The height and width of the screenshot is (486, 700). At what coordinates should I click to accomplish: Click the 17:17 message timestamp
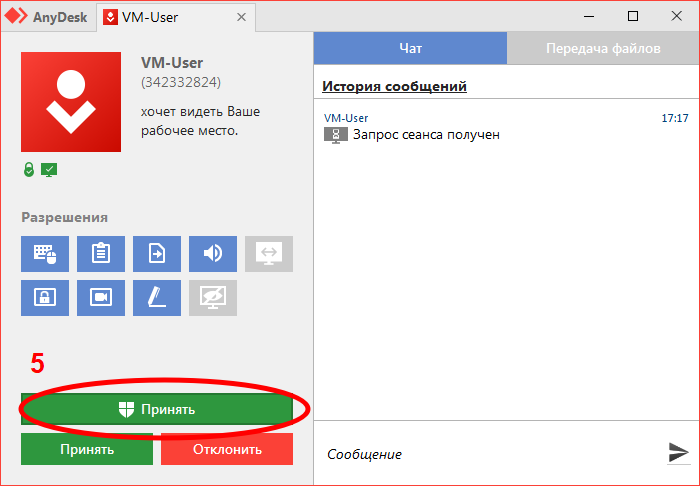point(675,118)
